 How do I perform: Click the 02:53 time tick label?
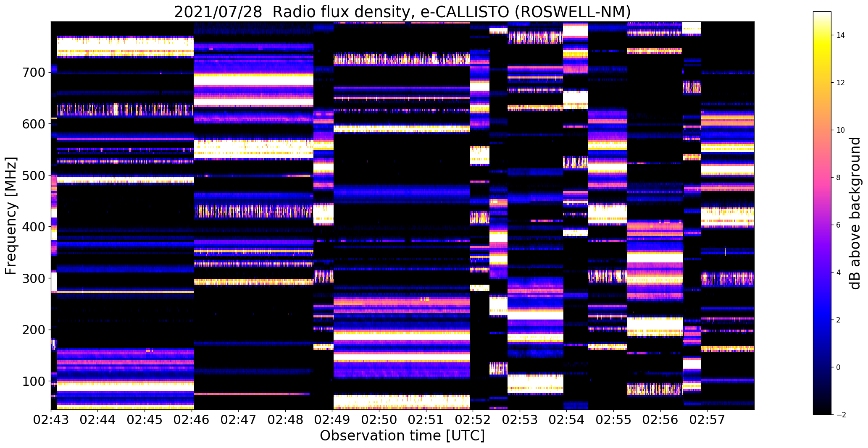click(520, 420)
